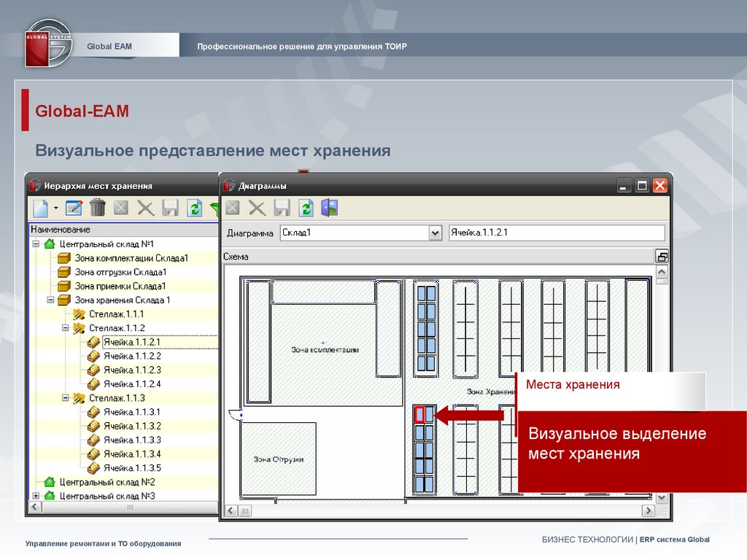This screenshot has width=747, height=560.
Task: Click the Cancel cross icon in hierarchy toolbar
Action: click(x=145, y=208)
